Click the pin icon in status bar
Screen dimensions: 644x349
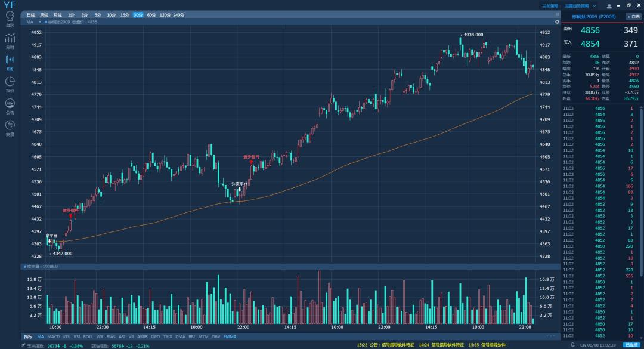[23, 345]
